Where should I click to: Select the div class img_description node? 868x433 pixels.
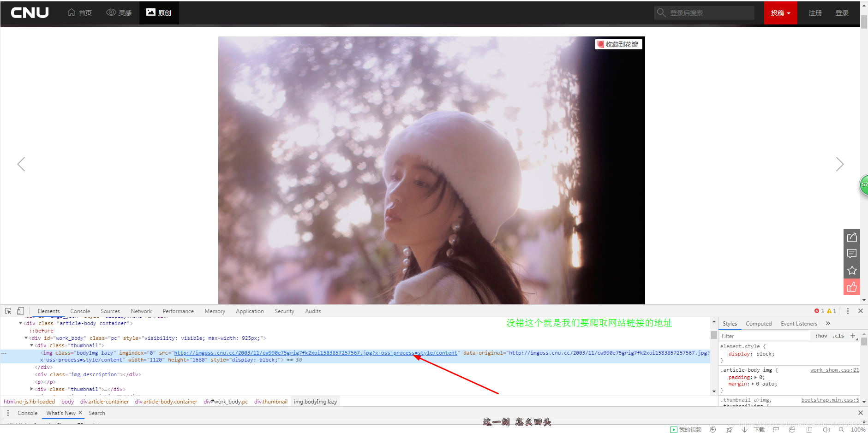(88, 374)
